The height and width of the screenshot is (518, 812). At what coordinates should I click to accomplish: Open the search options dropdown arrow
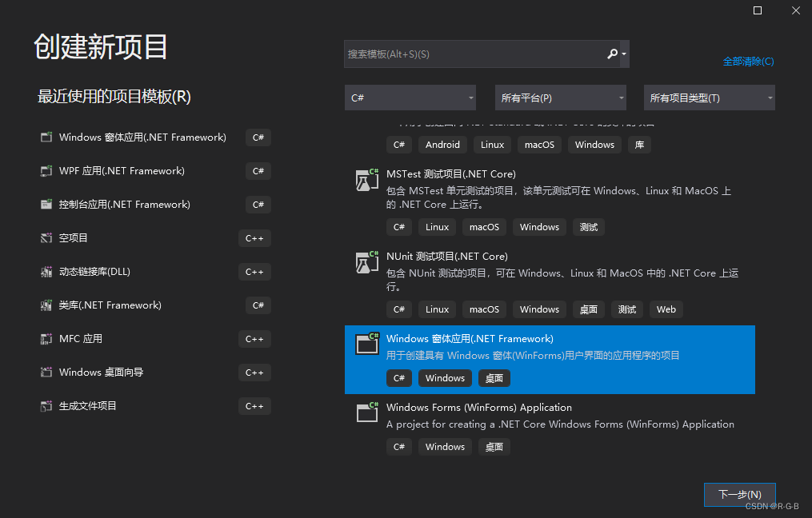coord(624,54)
